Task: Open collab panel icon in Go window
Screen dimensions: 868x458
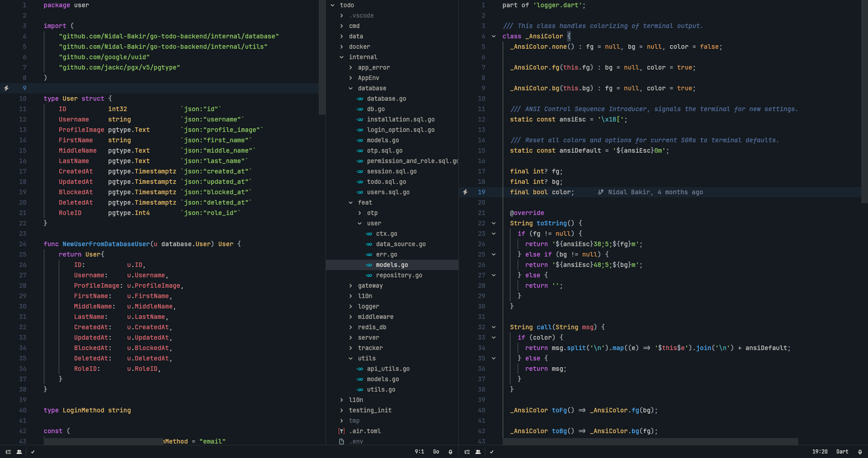Action: click(x=19, y=452)
